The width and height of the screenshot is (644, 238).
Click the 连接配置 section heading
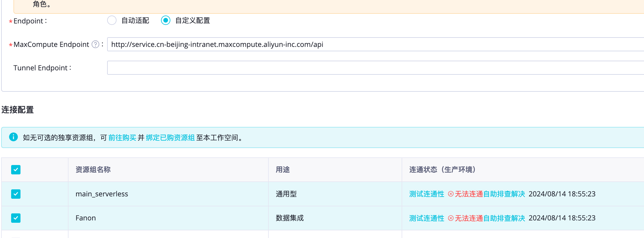pyautogui.click(x=18, y=110)
